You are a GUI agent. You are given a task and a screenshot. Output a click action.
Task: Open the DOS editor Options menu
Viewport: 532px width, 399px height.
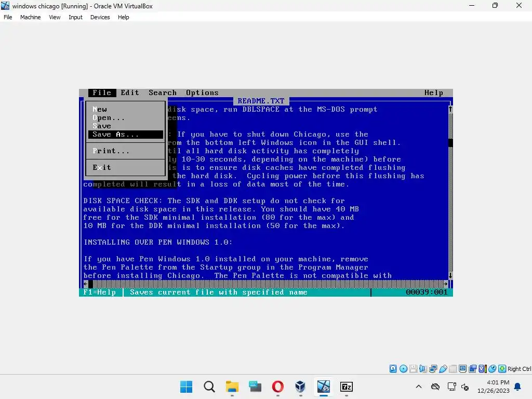202,92
